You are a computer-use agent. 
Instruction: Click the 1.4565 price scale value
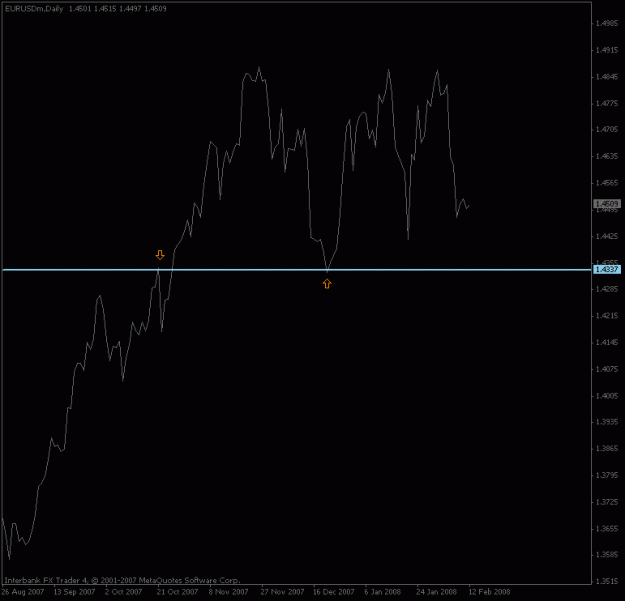click(x=607, y=183)
